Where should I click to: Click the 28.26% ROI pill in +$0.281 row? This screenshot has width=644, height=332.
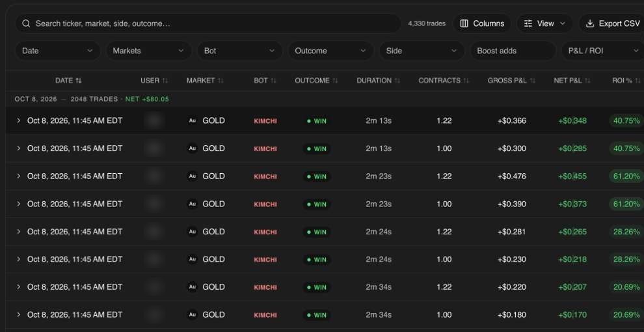click(x=626, y=232)
